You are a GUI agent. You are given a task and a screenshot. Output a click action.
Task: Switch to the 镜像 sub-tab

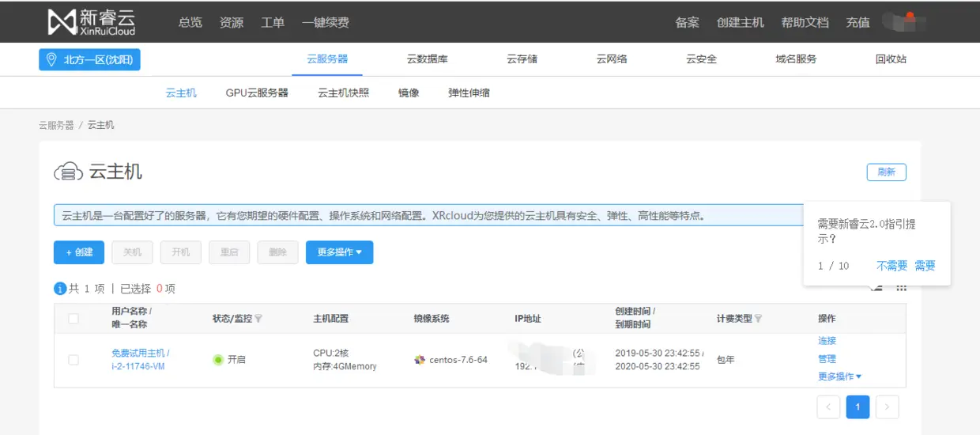click(409, 93)
